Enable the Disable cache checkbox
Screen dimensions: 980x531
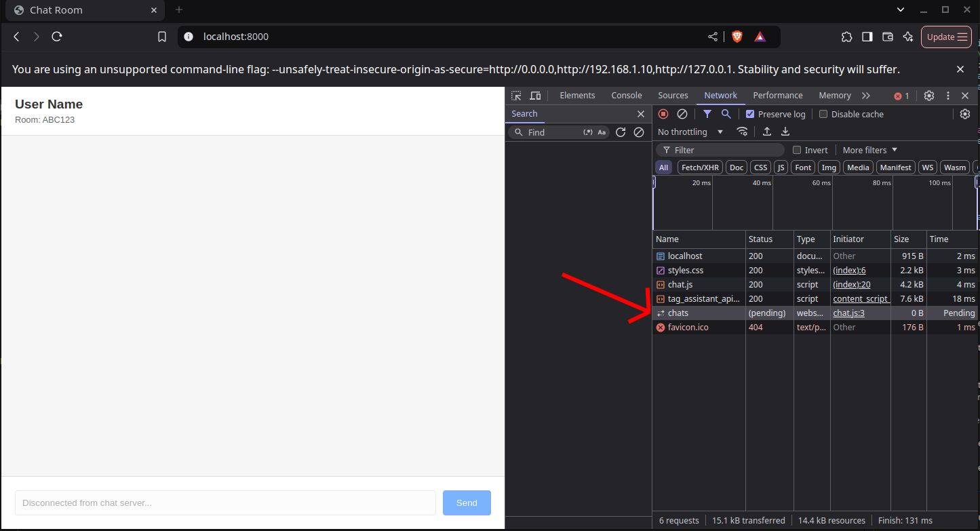point(823,114)
